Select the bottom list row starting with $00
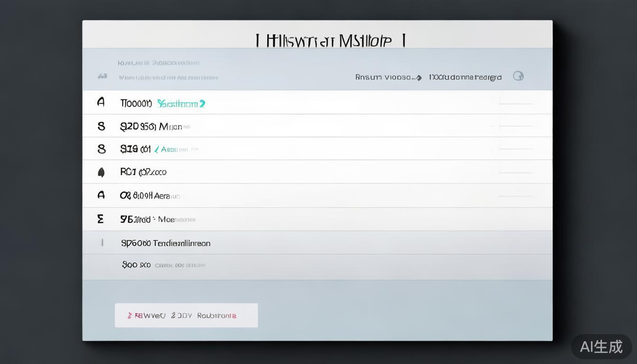This screenshot has width=637, height=364. tap(164, 265)
